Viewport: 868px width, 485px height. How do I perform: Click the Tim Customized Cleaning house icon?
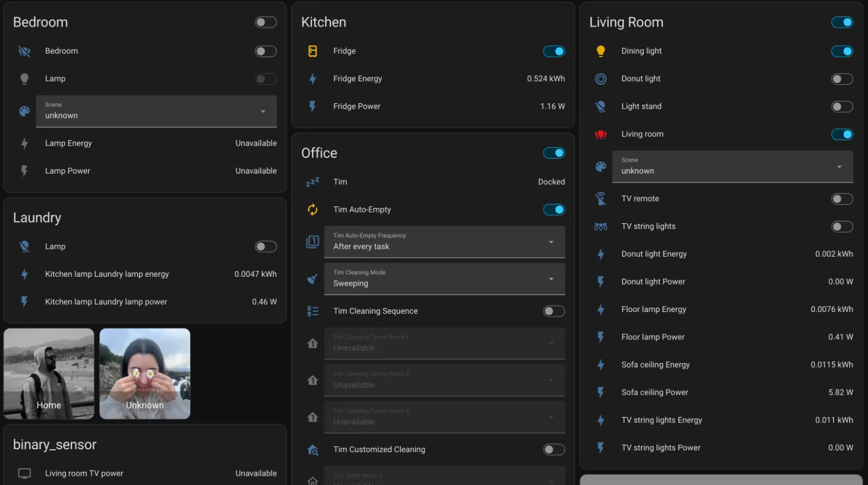click(312, 450)
